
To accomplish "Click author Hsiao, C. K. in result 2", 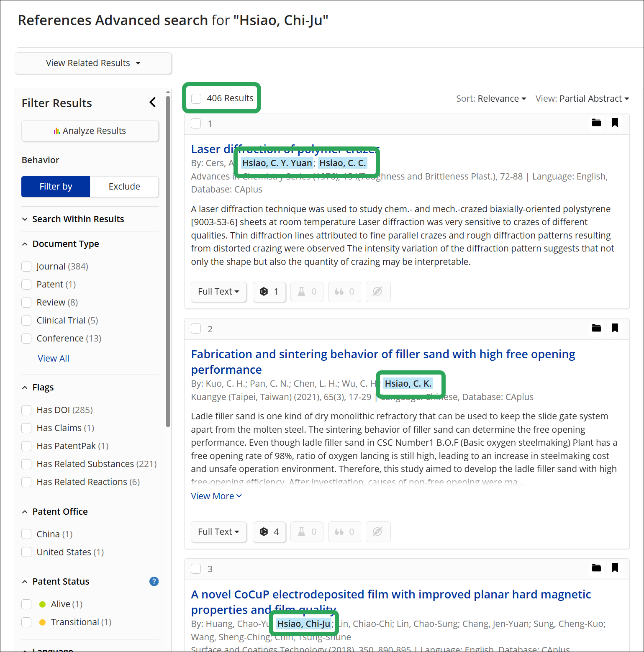I will (408, 384).
